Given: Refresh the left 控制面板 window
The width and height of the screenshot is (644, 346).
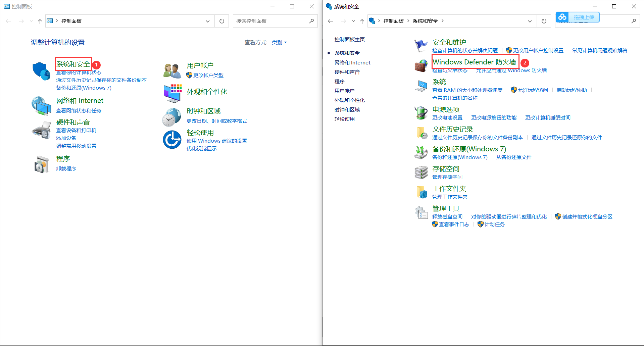Looking at the screenshot, I should click(222, 21).
